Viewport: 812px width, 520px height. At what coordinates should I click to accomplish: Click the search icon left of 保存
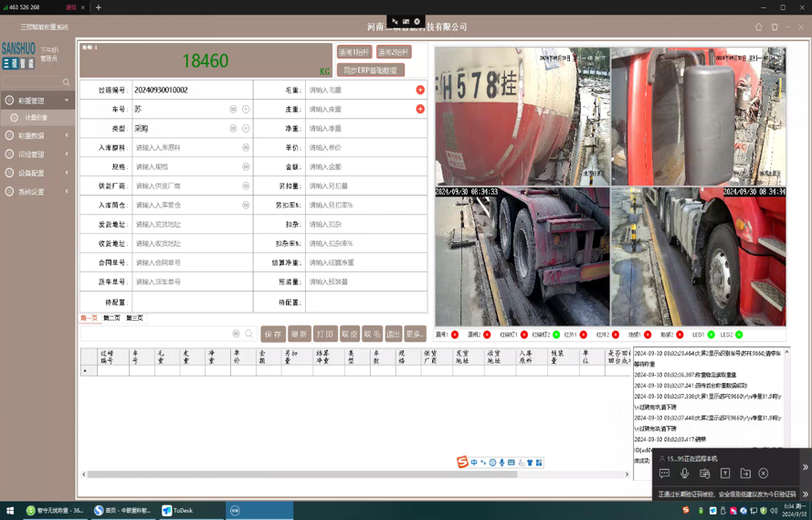(248, 334)
